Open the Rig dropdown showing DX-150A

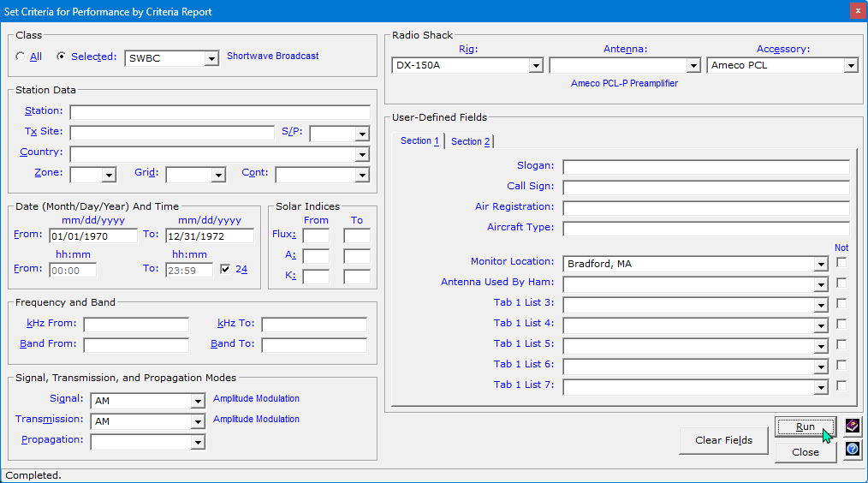pos(536,66)
